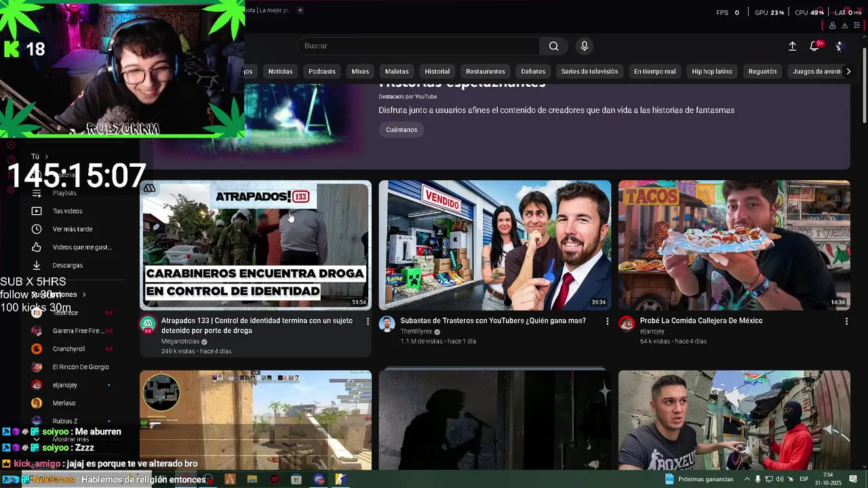Click the taskbar clock showing 7:54

click(x=828, y=479)
